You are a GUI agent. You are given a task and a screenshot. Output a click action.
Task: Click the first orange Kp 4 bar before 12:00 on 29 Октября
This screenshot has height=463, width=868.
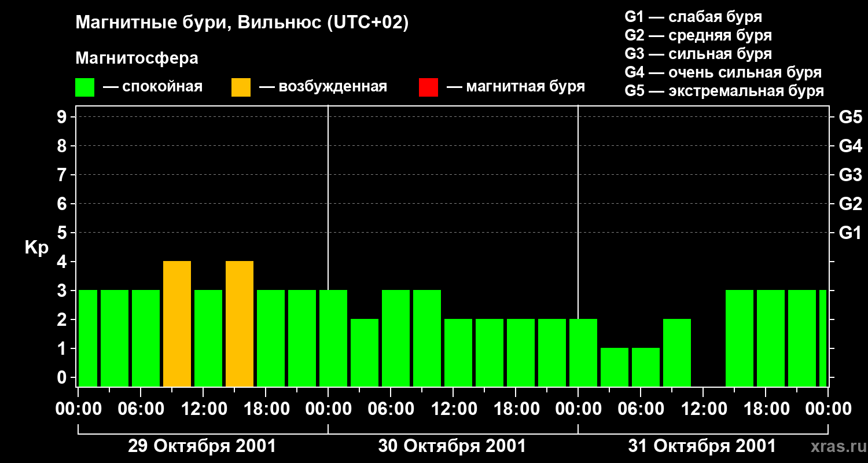coord(177,324)
